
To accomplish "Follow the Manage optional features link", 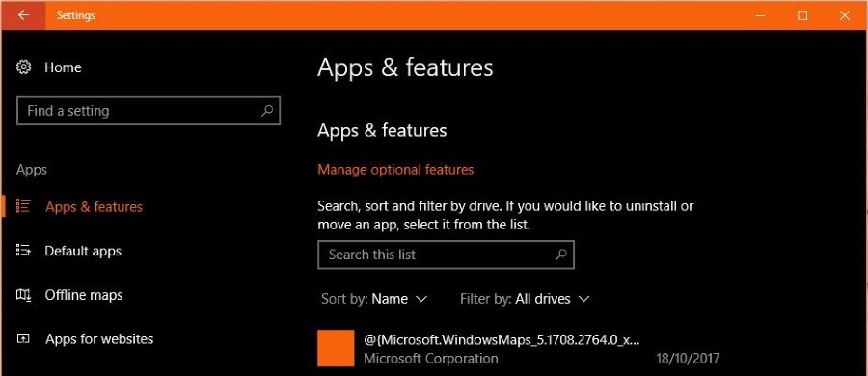I will click(395, 169).
